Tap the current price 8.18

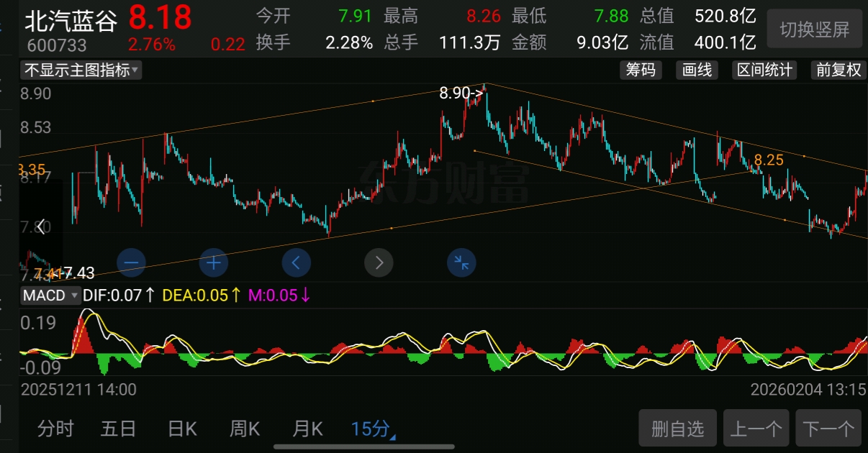coord(160,17)
